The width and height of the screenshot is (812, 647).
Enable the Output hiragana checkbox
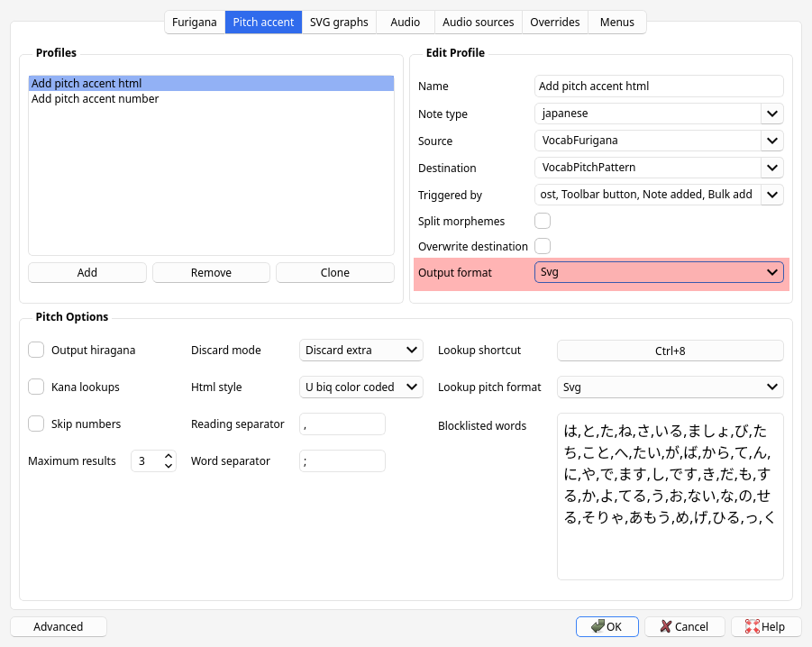pyautogui.click(x=36, y=350)
